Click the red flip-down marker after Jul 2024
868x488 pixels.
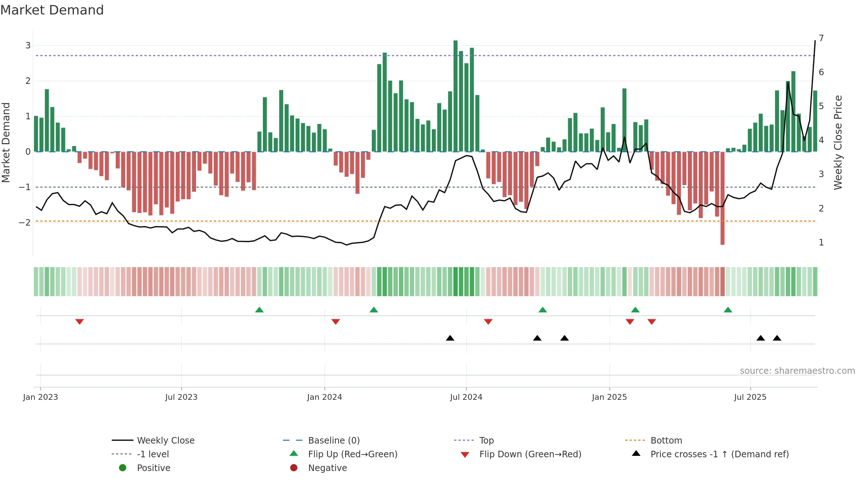point(488,322)
